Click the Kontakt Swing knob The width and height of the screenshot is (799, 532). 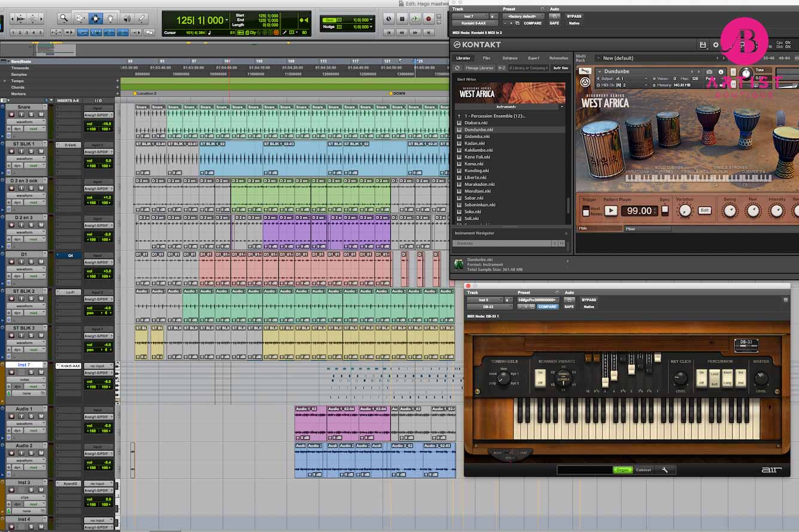[730, 211]
